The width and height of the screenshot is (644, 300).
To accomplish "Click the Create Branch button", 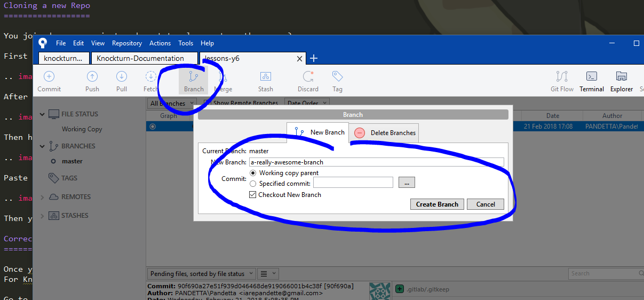I will click(437, 204).
